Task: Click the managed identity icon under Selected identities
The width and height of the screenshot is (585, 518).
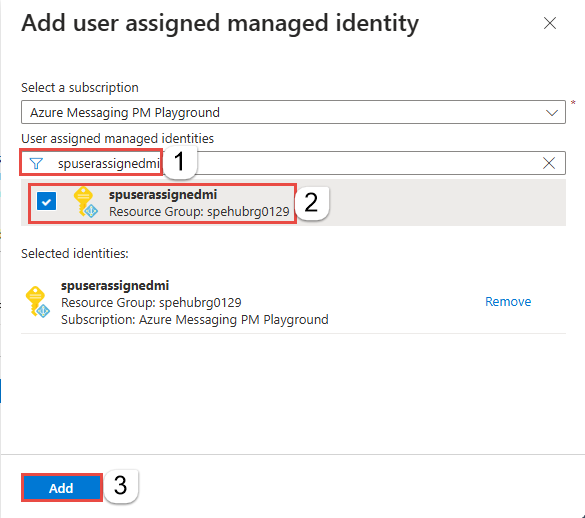Action: [x=37, y=302]
